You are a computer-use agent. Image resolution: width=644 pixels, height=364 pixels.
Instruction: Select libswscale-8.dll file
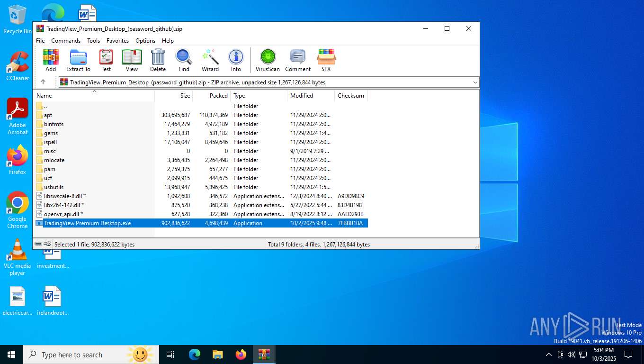click(201, 196)
